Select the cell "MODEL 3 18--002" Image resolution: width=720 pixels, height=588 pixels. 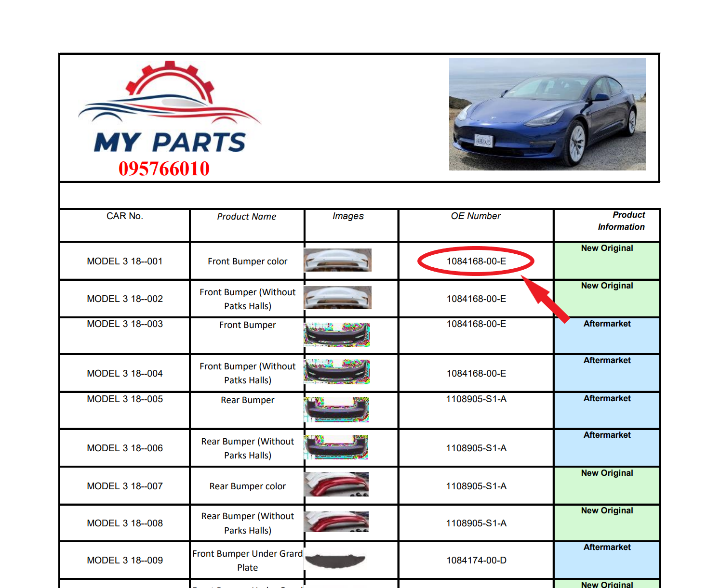tap(125, 299)
